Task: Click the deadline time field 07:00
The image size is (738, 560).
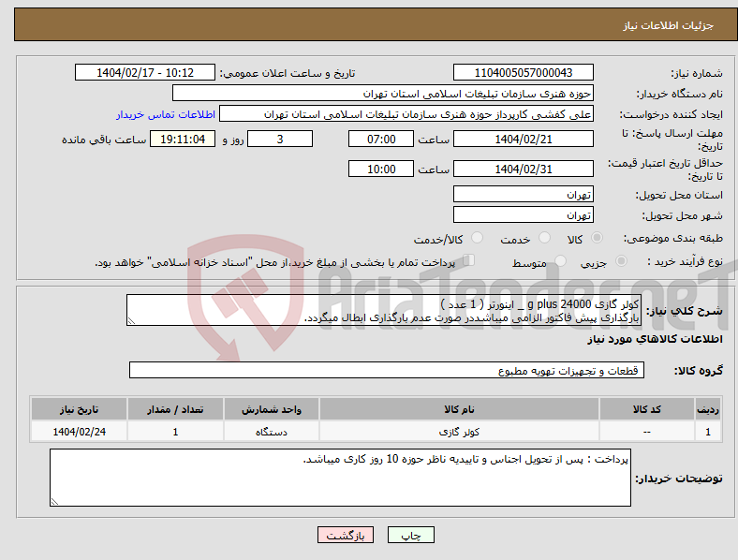Action: tap(381, 139)
